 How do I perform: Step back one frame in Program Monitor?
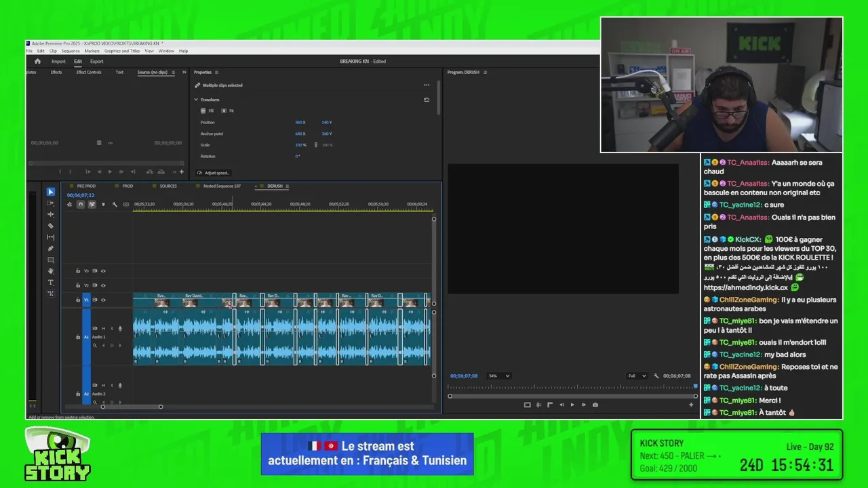(x=561, y=405)
